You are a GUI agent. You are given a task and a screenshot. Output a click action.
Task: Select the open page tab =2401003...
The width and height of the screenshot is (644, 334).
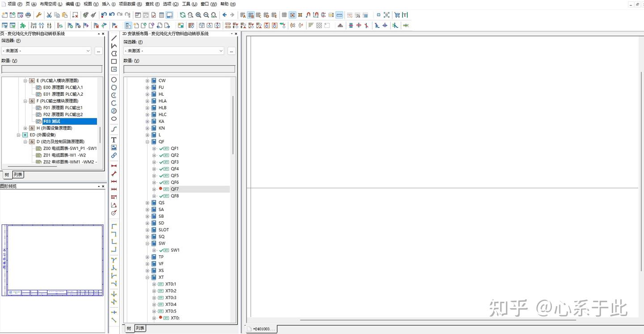tap(262, 329)
